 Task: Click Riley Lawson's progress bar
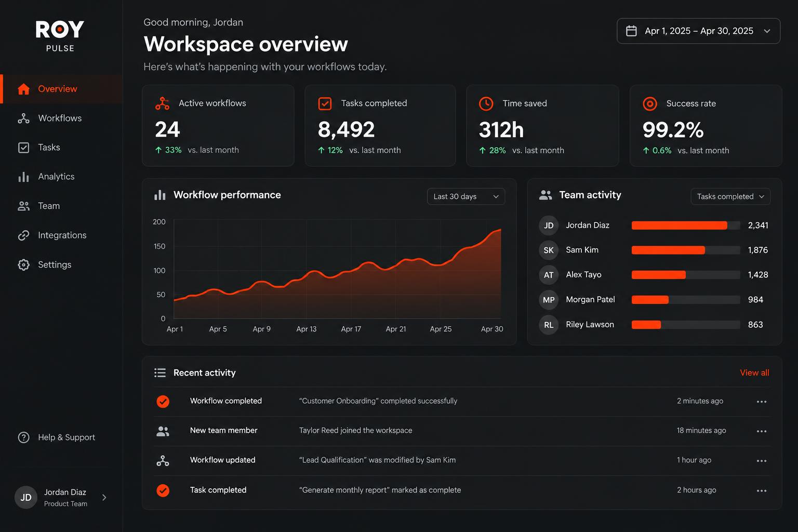click(x=686, y=325)
